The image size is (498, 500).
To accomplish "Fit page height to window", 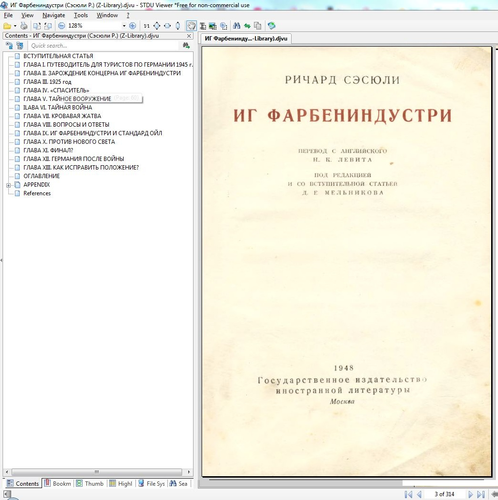I will tap(178, 26).
